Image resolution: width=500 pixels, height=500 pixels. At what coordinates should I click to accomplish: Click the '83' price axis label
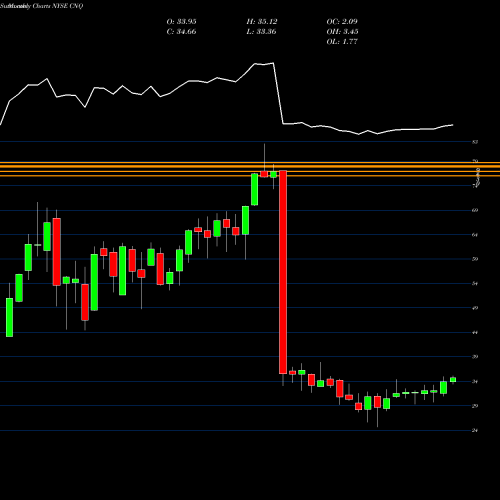[475, 142]
